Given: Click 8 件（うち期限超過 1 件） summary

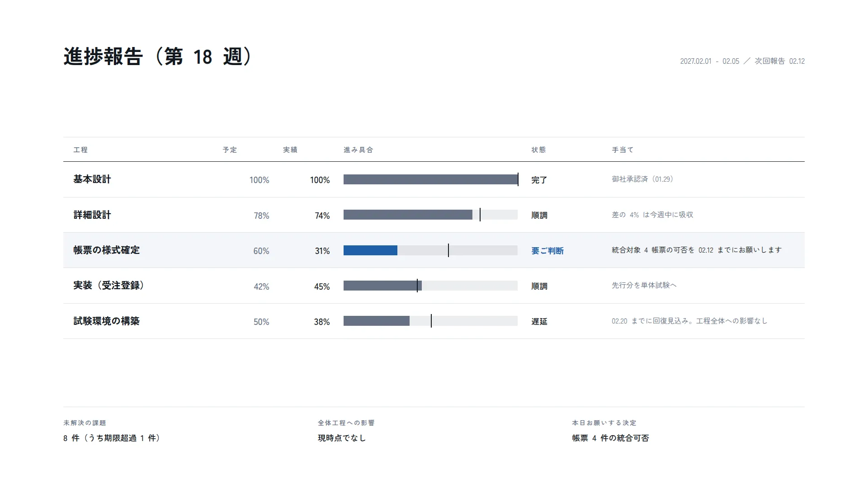Looking at the screenshot, I should pos(113,438).
